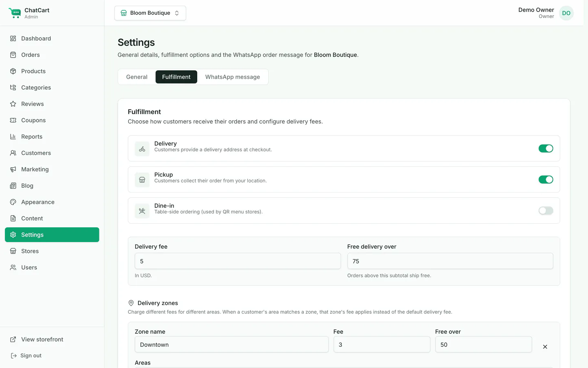Image resolution: width=588 pixels, height=368 pixels.
Task: Click the Stores storefront icon
Action: click(x=13, y=251)
